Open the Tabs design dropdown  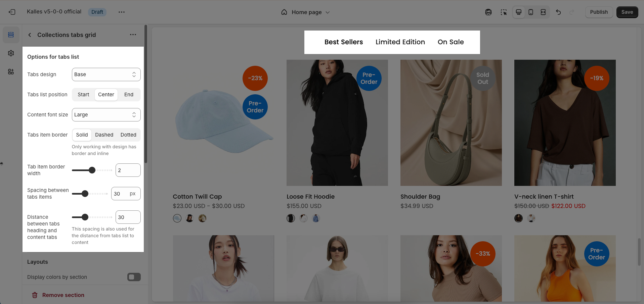tap(106, 74)
